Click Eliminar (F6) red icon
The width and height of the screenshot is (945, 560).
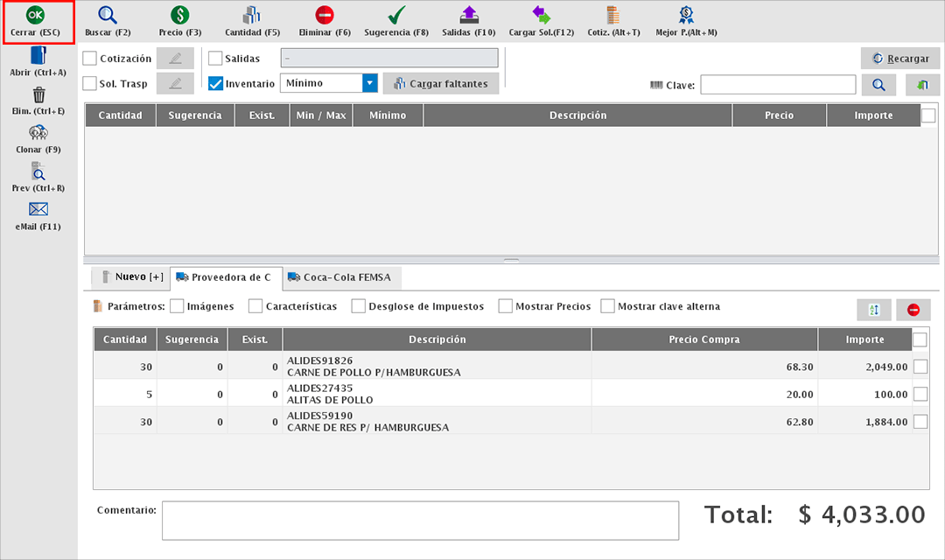(324, 16)
